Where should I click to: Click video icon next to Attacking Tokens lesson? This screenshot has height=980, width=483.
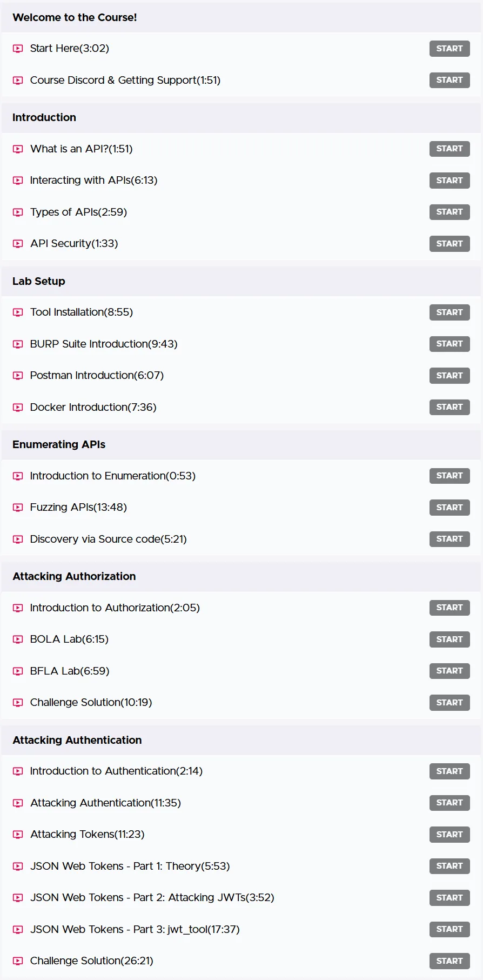18,835
